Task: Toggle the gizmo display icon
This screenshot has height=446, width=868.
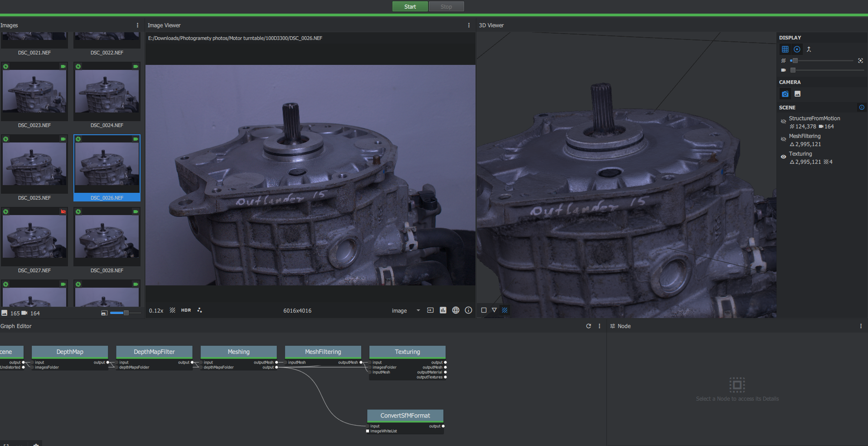Action: click(x=797, y=49)
